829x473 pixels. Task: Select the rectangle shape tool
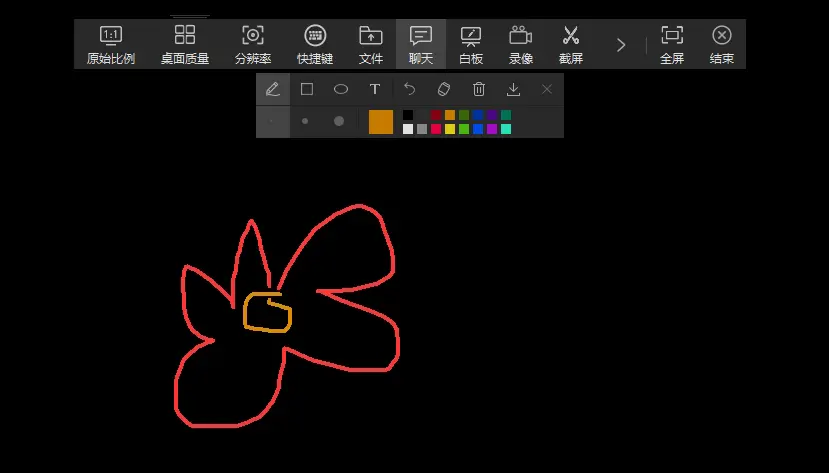click(307, 89)
